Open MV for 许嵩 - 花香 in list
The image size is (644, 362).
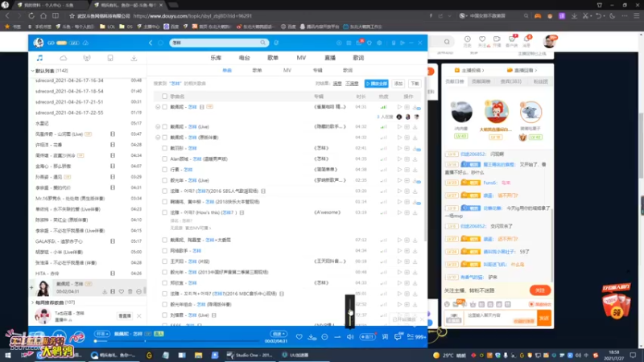pos(113,145)
